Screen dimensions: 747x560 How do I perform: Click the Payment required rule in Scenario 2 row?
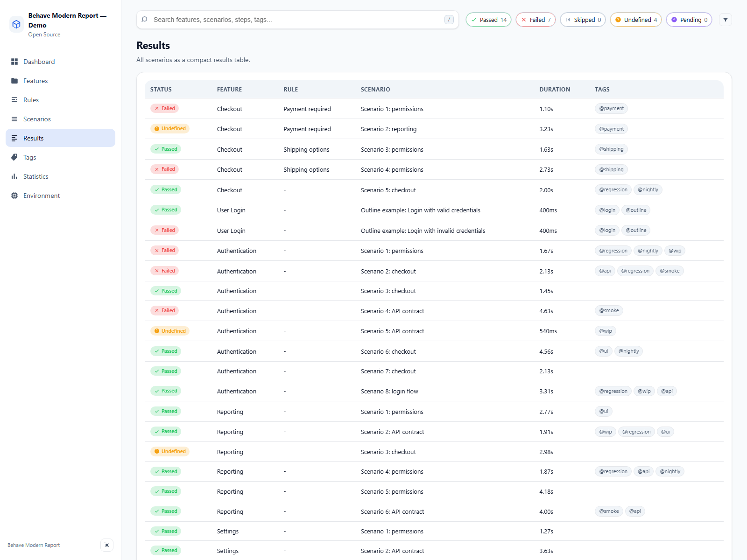(x=307, y=129)
